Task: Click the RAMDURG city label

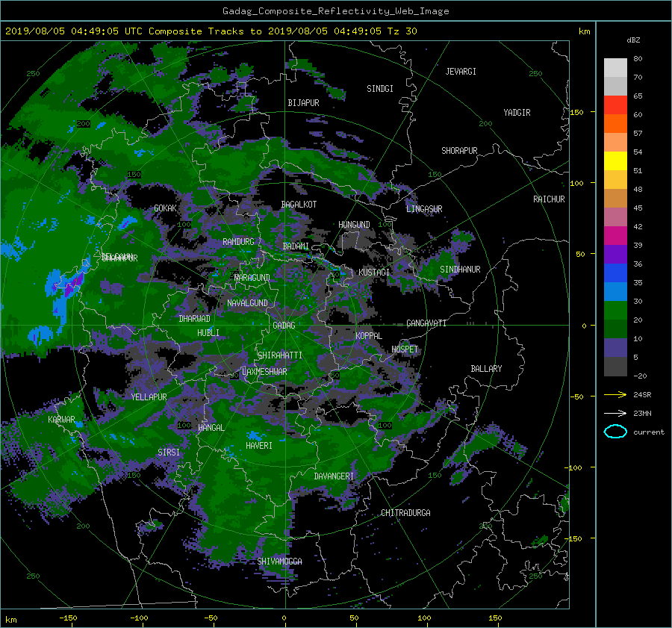Action: [x=238, y=242]
